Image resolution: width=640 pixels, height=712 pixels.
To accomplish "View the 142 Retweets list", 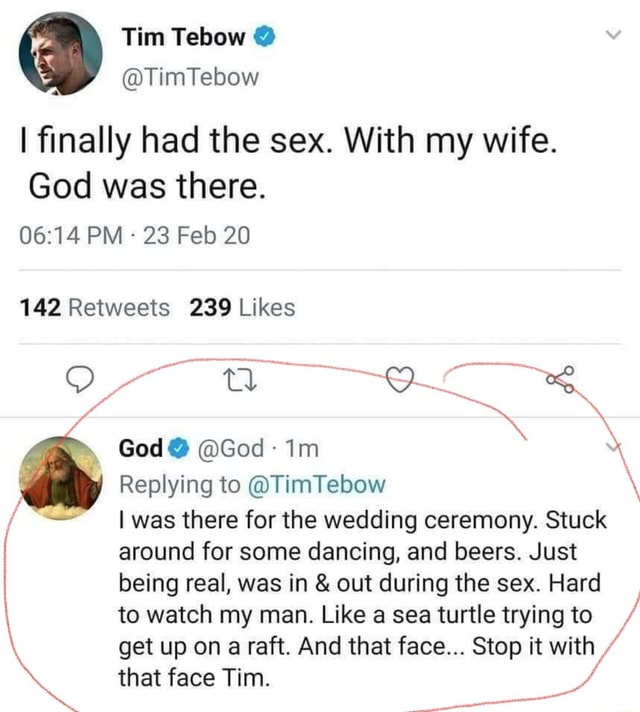I will (95, 308).
